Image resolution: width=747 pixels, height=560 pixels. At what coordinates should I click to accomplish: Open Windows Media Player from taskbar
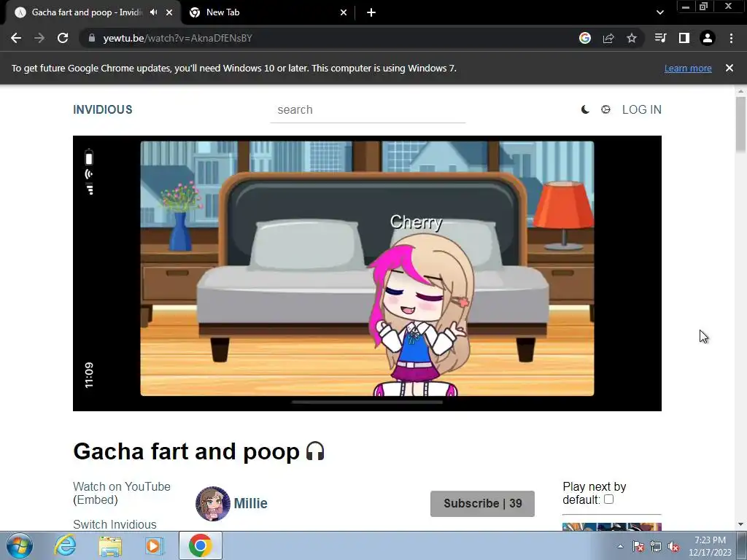coord(153,545)
